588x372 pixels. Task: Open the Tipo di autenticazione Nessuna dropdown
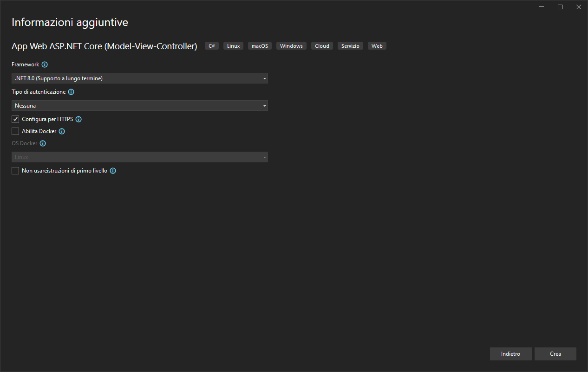coord(140,106)
